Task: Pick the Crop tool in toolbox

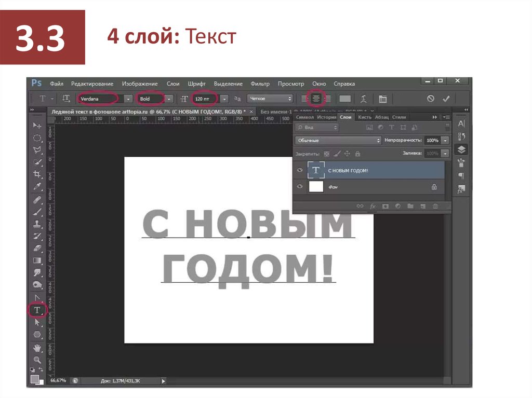Action: pos(37,174)
